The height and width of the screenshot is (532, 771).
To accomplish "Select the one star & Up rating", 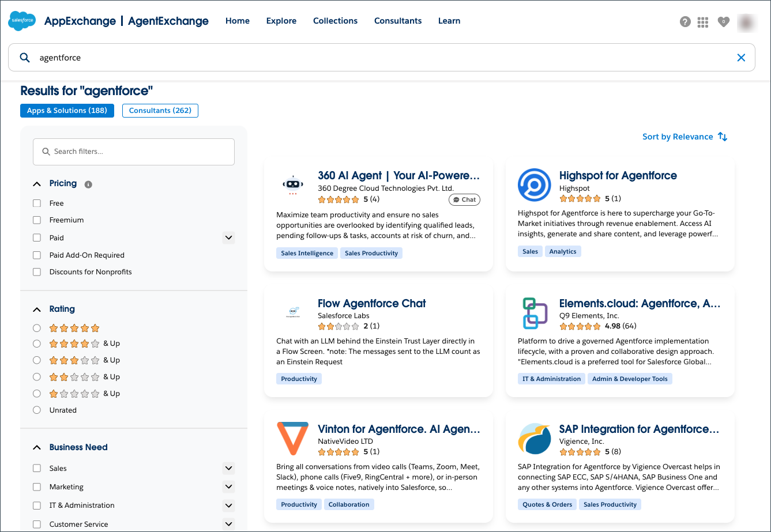I will 37,394.
